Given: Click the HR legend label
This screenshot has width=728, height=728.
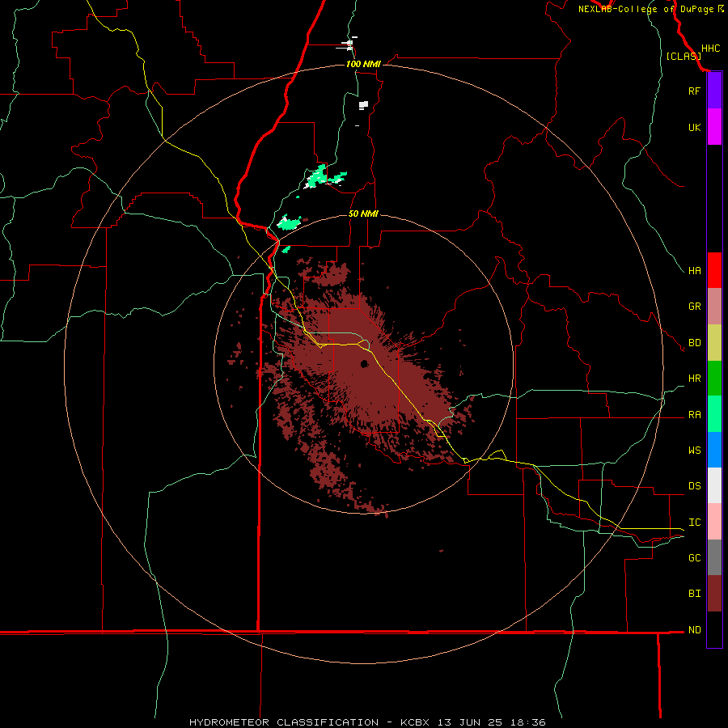Looking at the screenshot, I should point(694,379).
